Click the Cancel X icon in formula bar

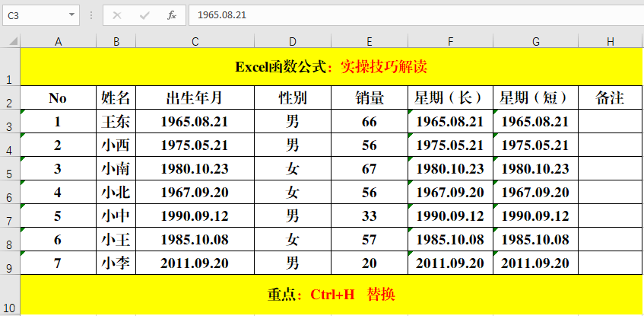tap(117, 15)
